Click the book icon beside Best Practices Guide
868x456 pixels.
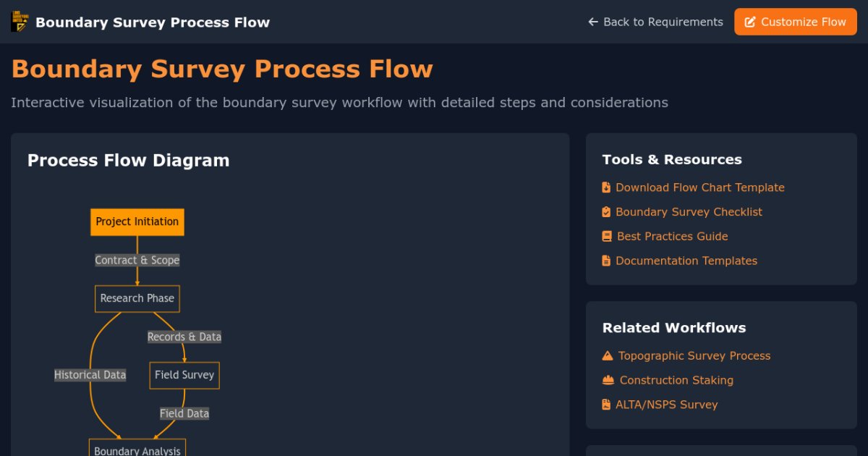pyautogui.click(x=607, y=237)
